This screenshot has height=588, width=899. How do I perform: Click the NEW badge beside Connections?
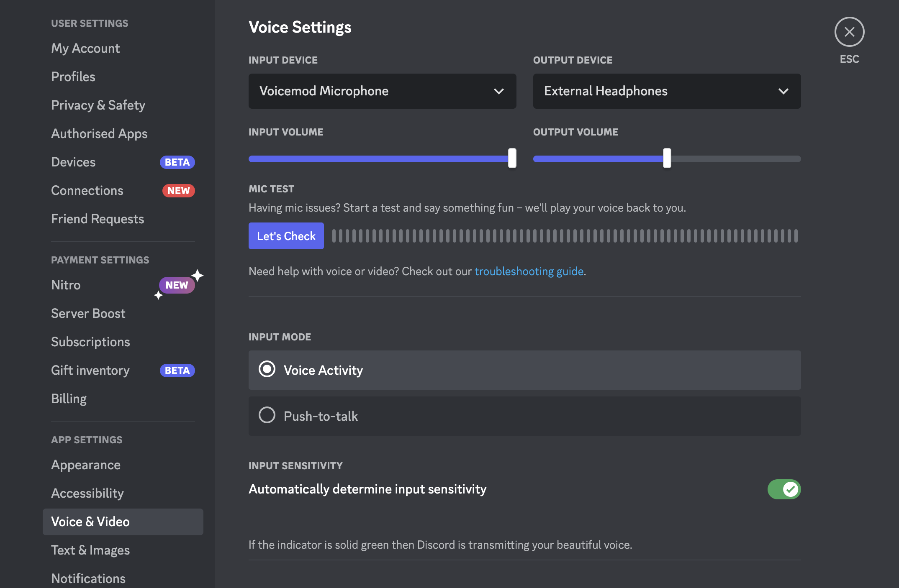tap(178, 190)
